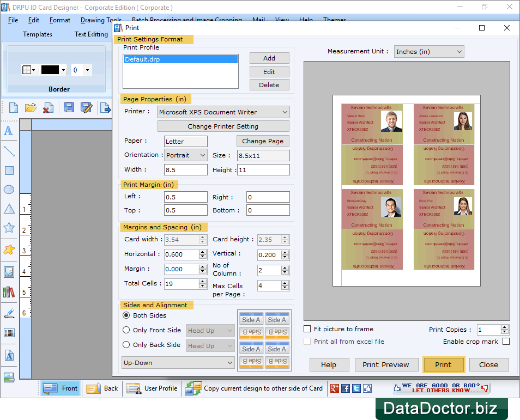520x420 pixels.
Task: Switch to the Text Editing tab
Action: pos(91,34)
